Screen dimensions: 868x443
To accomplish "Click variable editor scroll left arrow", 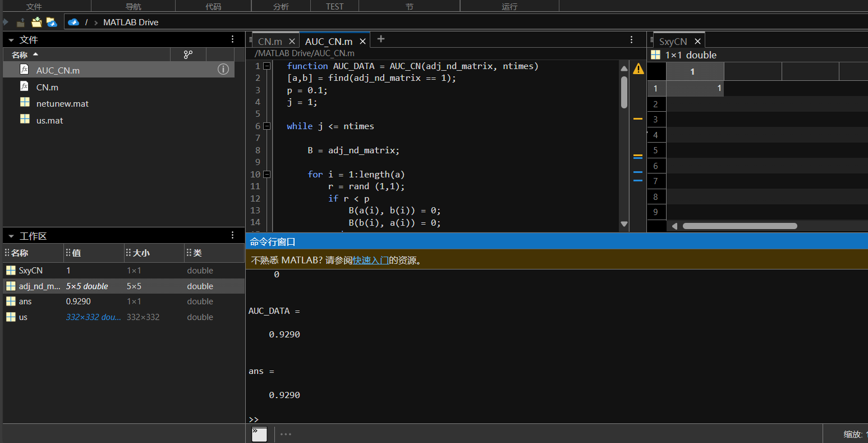I will point(674,226).
